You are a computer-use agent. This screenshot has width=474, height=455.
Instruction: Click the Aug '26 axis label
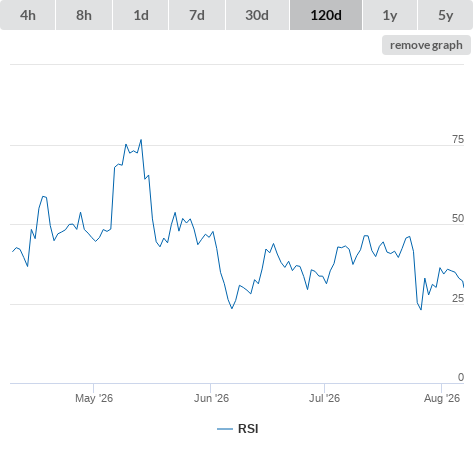(442, 398)
